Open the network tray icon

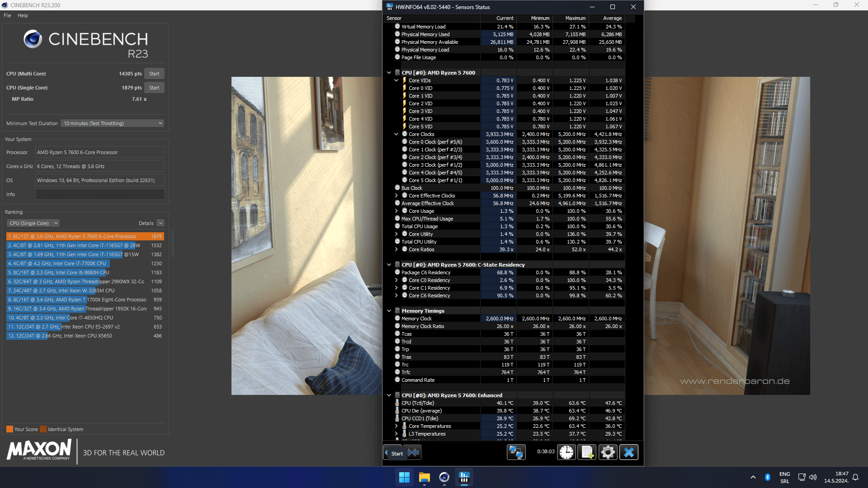[802, 477]
